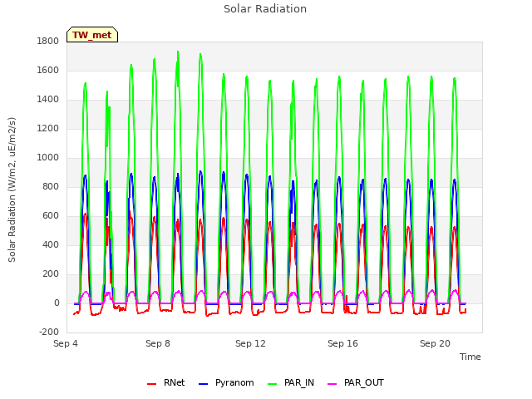Click the green PAR_IN legend swatch
532x399 pixels.
click(272, 384)
